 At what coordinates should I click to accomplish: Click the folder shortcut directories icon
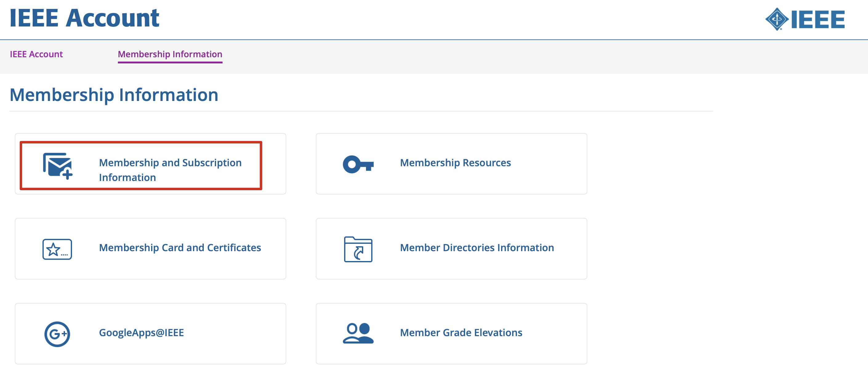click(x=358, y=249)
